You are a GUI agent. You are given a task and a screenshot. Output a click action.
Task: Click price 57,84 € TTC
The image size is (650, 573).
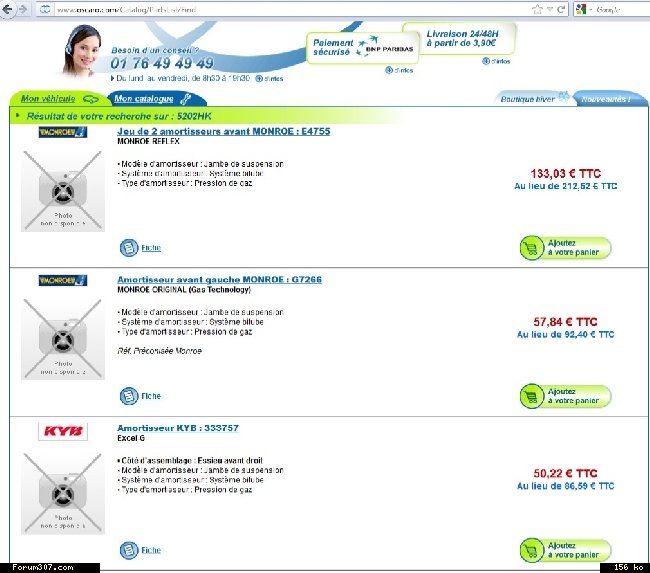click(x=565, y=322)
